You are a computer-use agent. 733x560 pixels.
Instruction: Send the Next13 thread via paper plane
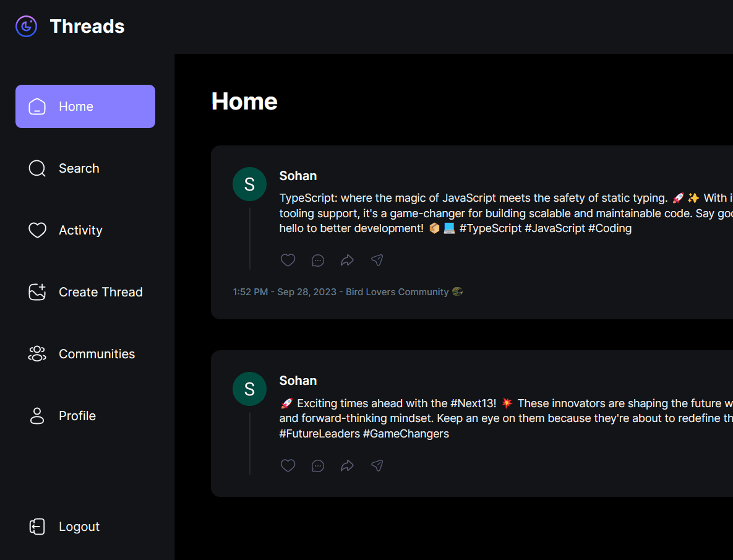[x=377, y=465]
